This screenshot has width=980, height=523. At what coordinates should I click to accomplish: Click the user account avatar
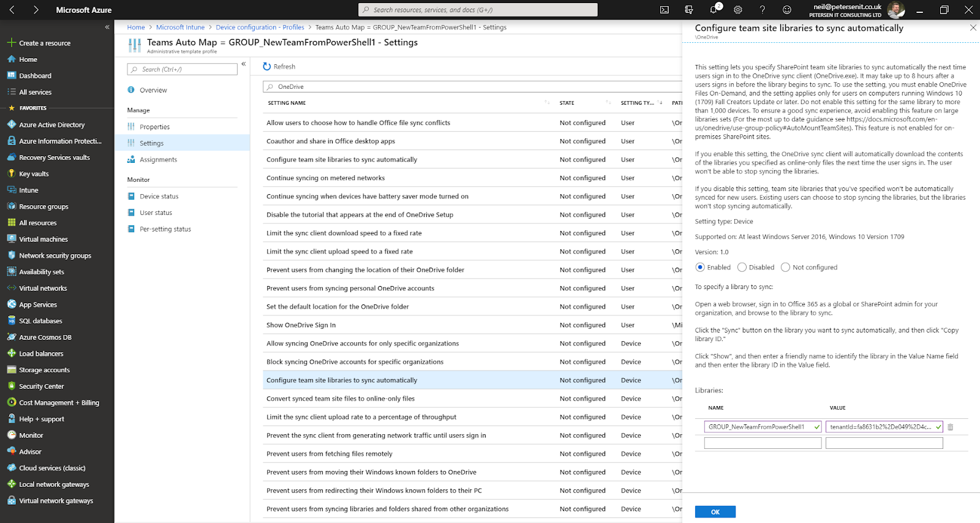tap(896, 10)
